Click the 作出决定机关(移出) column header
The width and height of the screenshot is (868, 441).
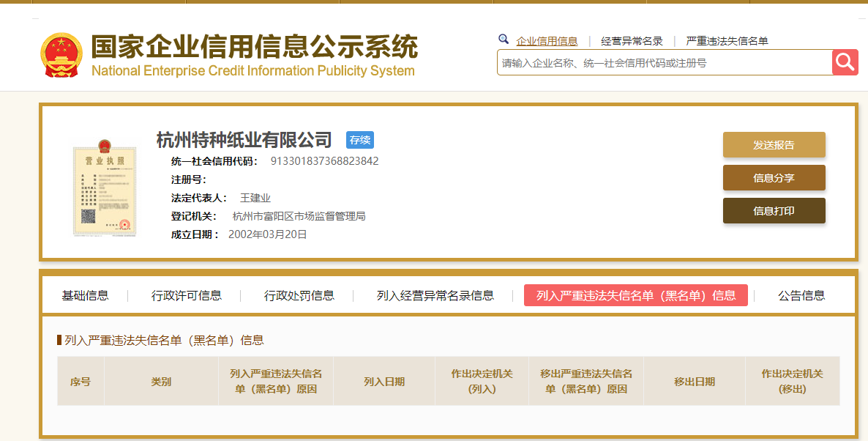coord(792,381)
